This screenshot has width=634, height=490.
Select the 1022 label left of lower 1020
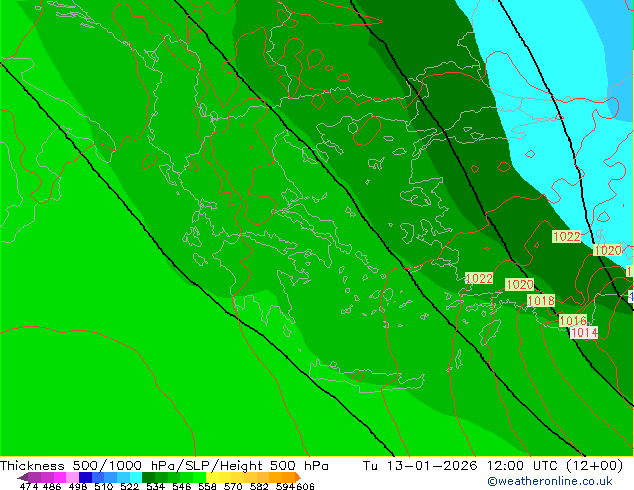click(x=479, y=279)
